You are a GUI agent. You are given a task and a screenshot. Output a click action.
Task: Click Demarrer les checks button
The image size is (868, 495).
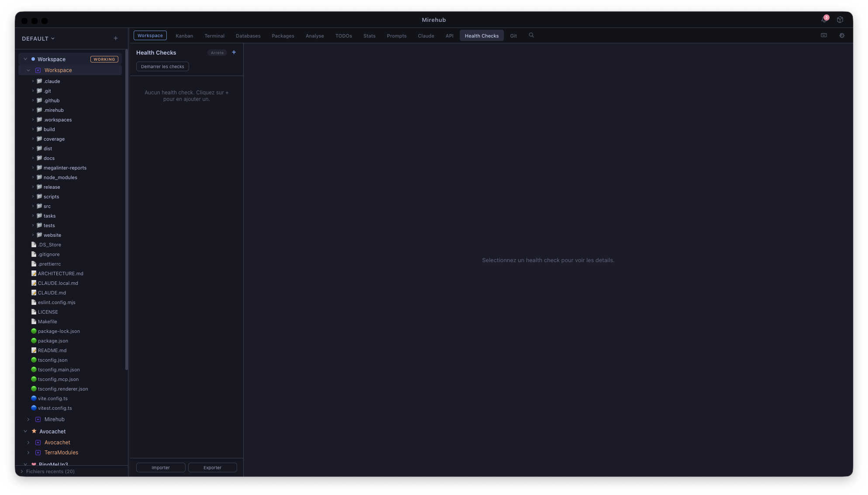(x=162, y=66)
